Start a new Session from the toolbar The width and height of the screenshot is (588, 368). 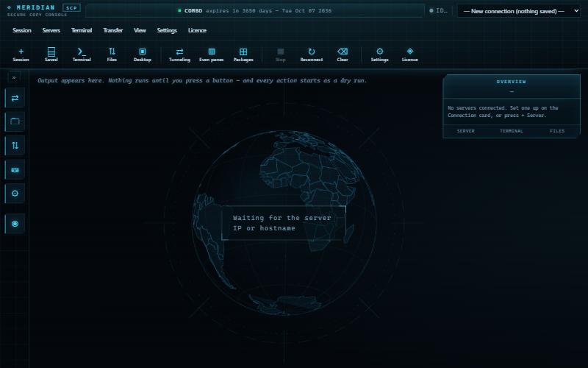pyautogui.click(x=21, y=54)
